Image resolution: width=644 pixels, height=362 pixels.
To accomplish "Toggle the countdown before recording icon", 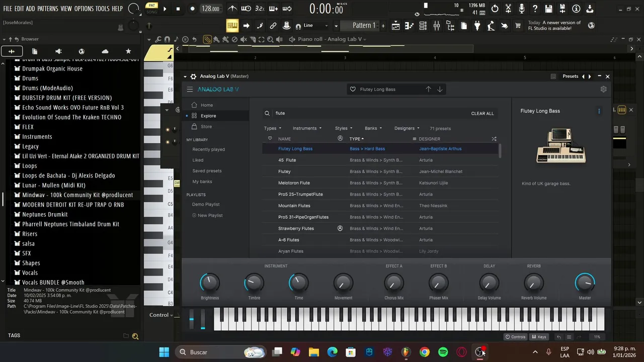I will click(260, 9).
